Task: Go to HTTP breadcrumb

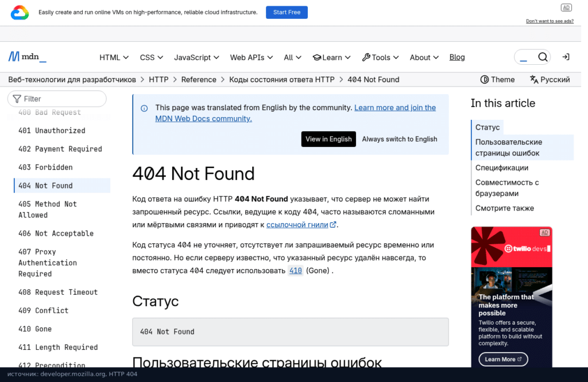Action: tap(158, 79)
